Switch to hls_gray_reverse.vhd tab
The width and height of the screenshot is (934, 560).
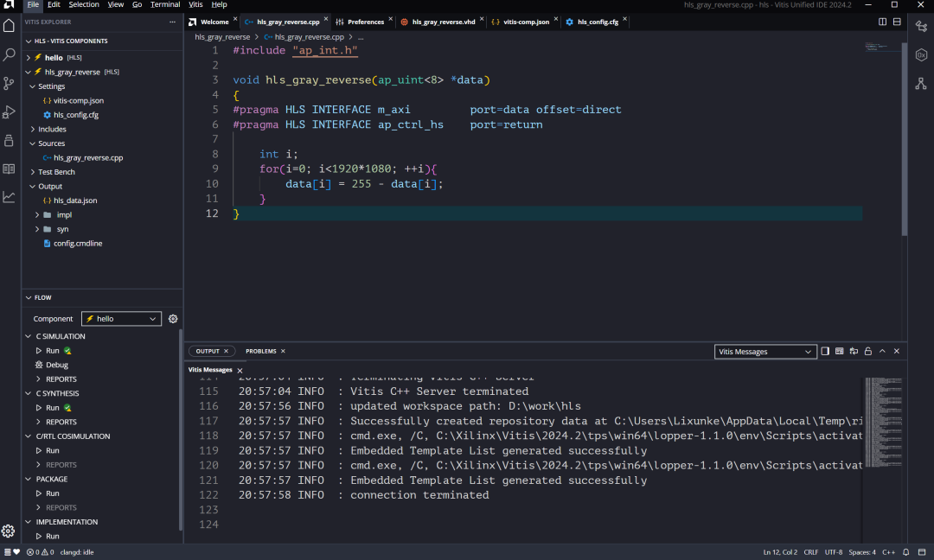(x=442, y=22)
